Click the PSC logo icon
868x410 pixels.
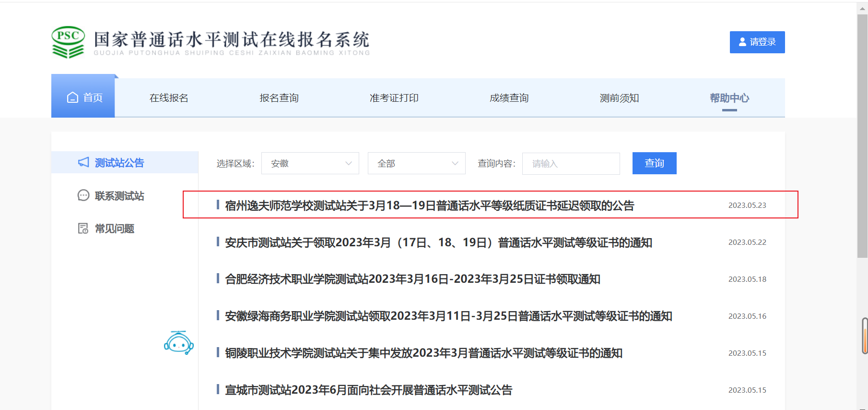[68, 42]
